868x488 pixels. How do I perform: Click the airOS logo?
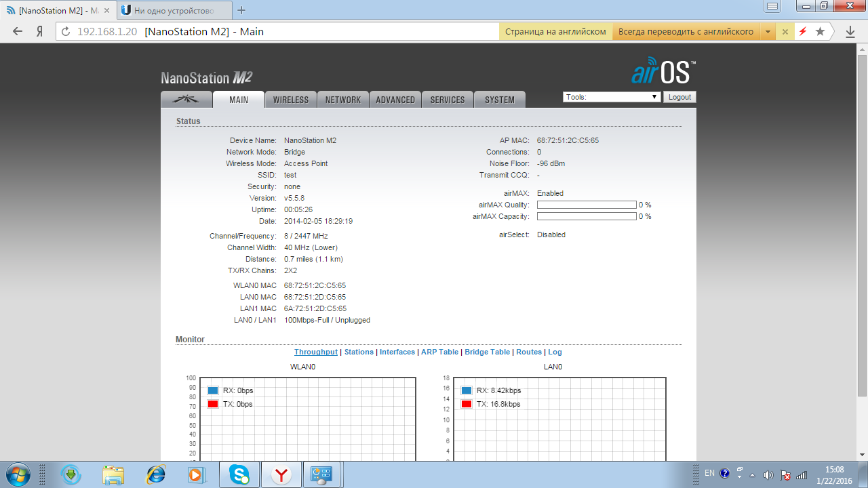[x=663, y=70]
